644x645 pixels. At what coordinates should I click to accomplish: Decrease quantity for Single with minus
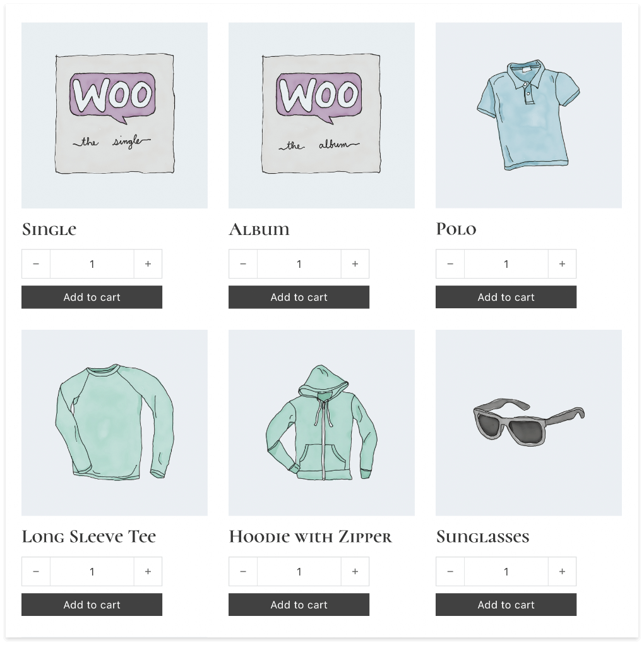[x=36, y=263]
